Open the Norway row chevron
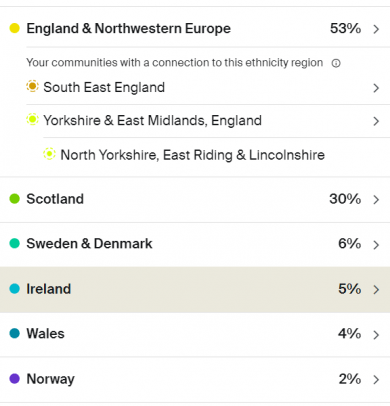390x406 pixels. (376, 380)
